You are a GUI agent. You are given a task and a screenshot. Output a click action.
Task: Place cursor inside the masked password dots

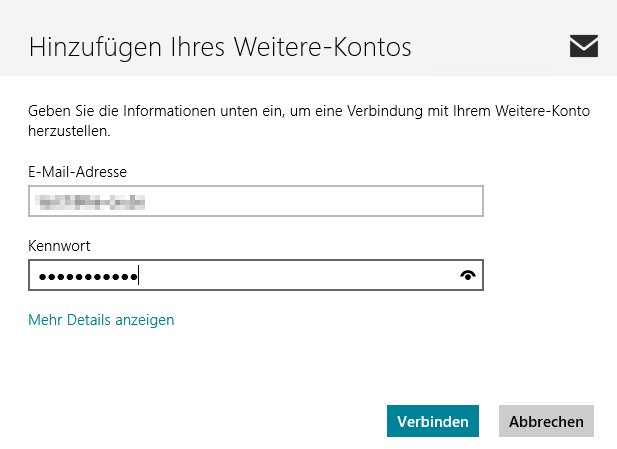[x=88, y=277]
